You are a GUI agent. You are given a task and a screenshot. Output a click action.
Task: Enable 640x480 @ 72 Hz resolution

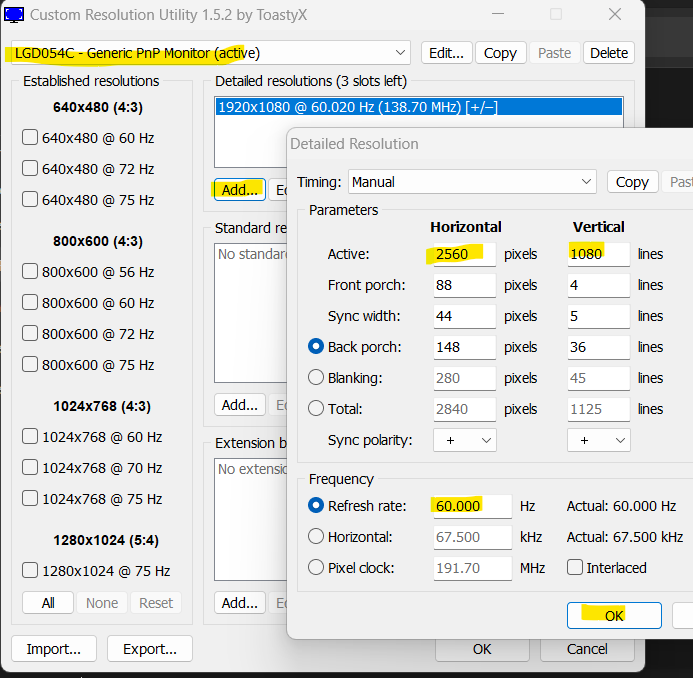coord(30,168)
